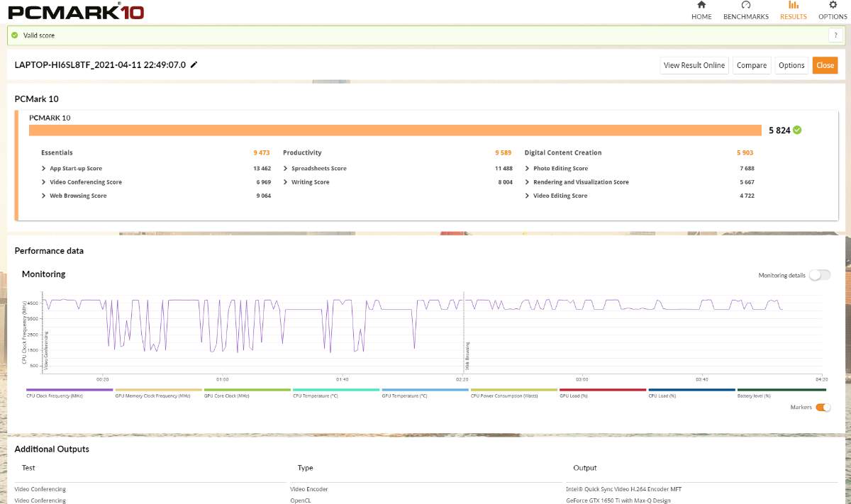Open the Benchmarks gauge icon
Screen dimensions: 851x504
coord(745,6)
